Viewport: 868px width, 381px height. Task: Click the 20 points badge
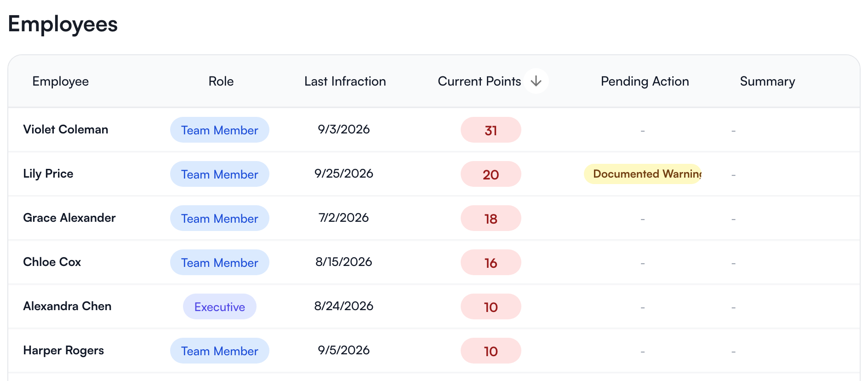click(x=491, y=174)
